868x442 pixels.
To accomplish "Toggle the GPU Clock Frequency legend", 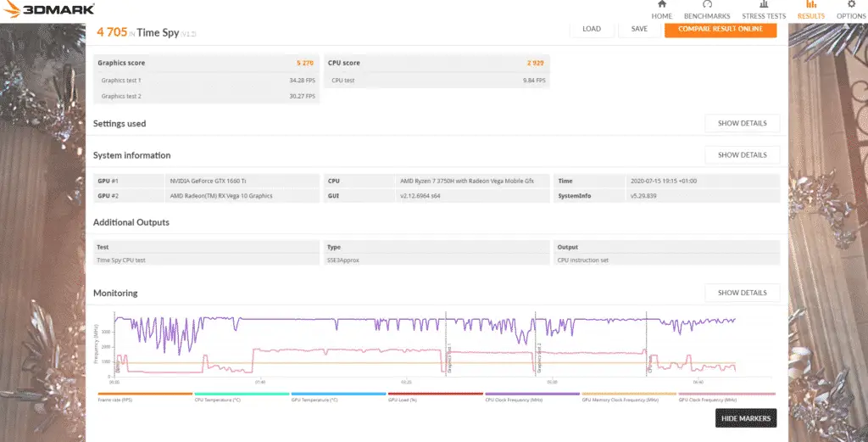I will click(726, 396).
